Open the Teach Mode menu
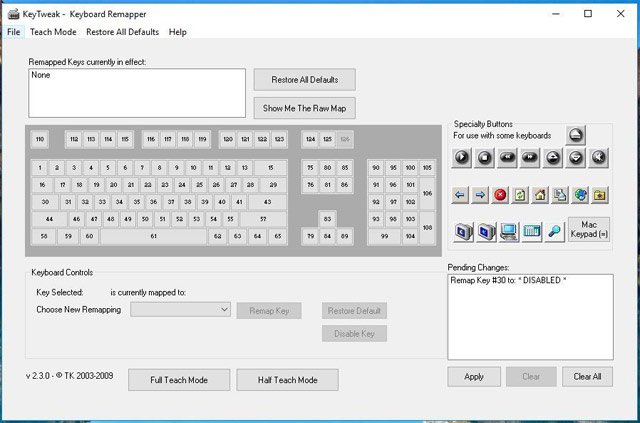 (53, 32)
